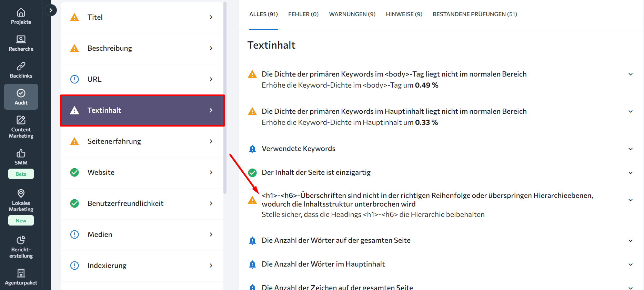Click warning icon next to Seitenerfahrung
The height and width of the screenshot is (290, 644).
[74, 141]
